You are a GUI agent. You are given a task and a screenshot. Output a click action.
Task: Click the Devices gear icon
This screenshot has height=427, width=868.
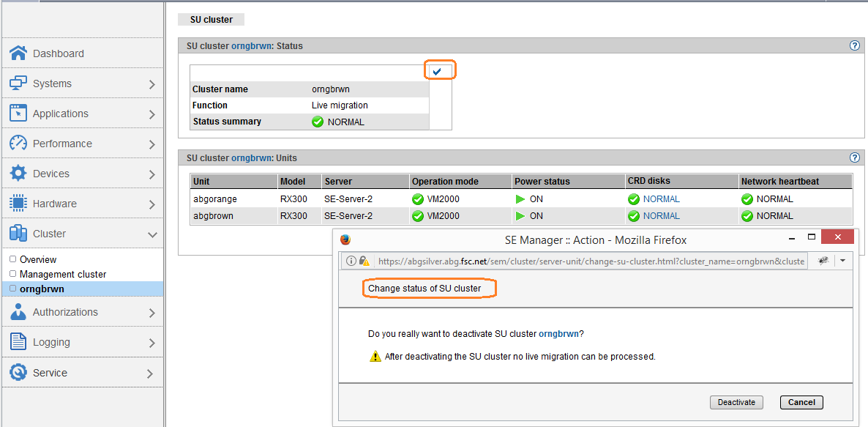pos(18,174)
